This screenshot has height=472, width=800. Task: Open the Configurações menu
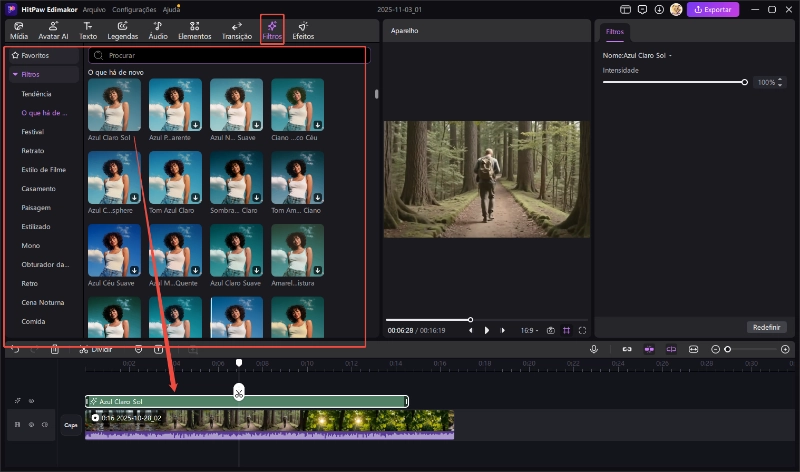[134, 9]
